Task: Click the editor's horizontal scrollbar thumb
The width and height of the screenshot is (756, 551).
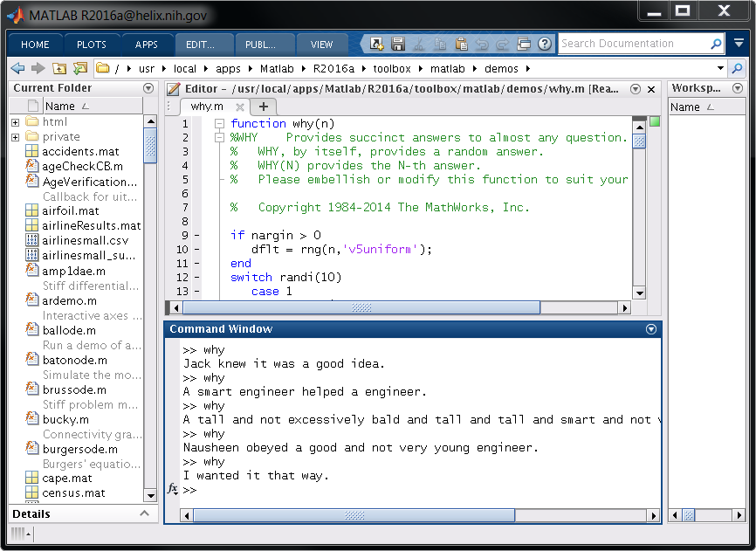Action: [361, 307]
